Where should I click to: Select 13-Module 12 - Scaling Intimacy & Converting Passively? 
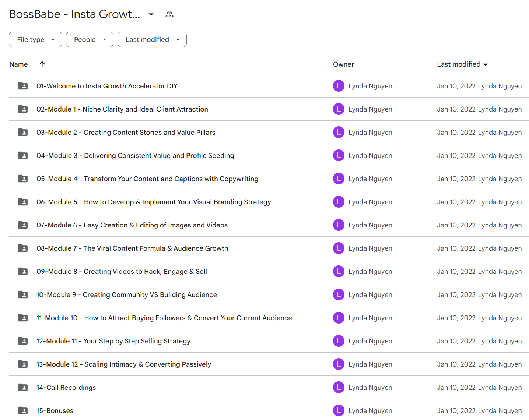[x=124, y=364]
